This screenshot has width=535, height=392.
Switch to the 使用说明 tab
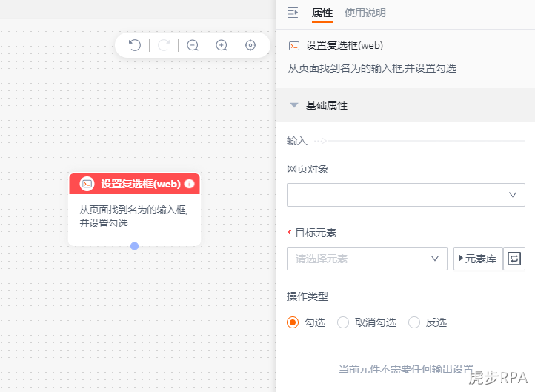pos(365,13)
